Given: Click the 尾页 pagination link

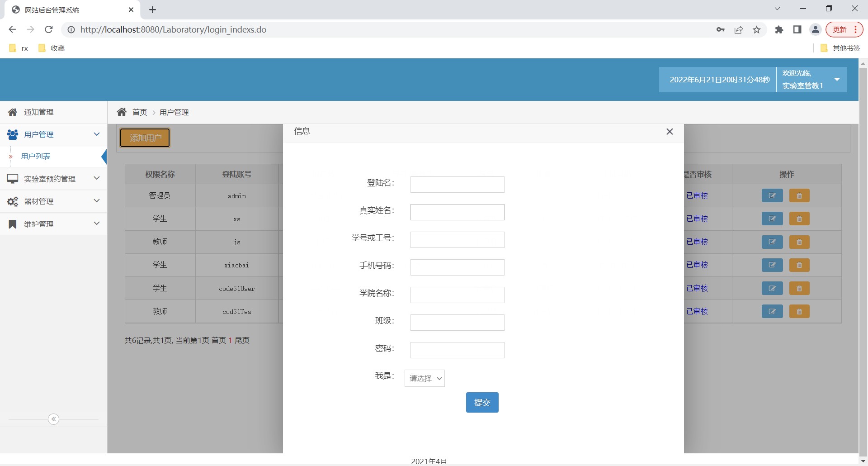Looking at the screenshot, I should [x=242, y=340].
